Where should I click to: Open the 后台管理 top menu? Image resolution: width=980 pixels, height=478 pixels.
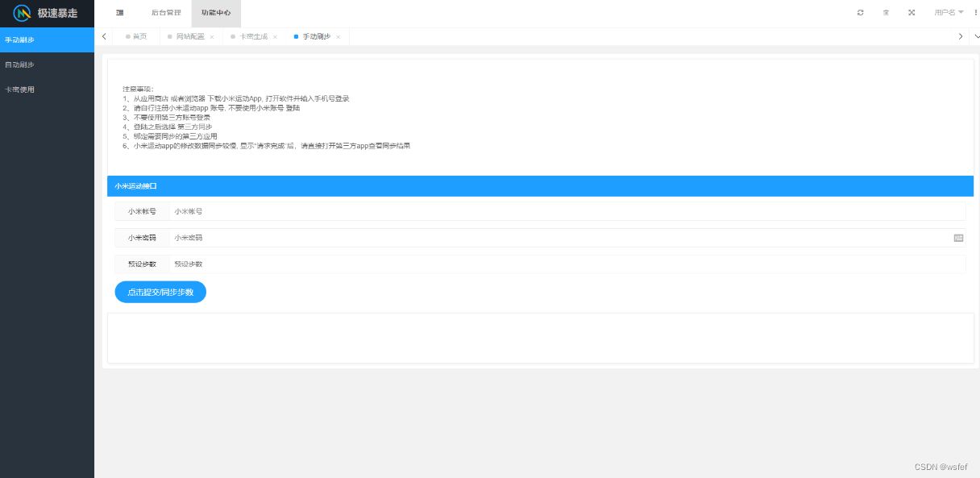[x=166, y=13]
